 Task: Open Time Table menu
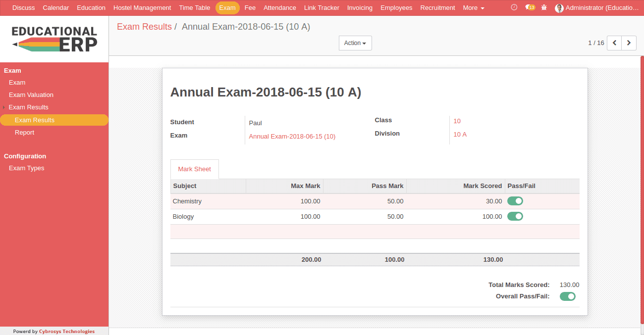click(195, 8)
